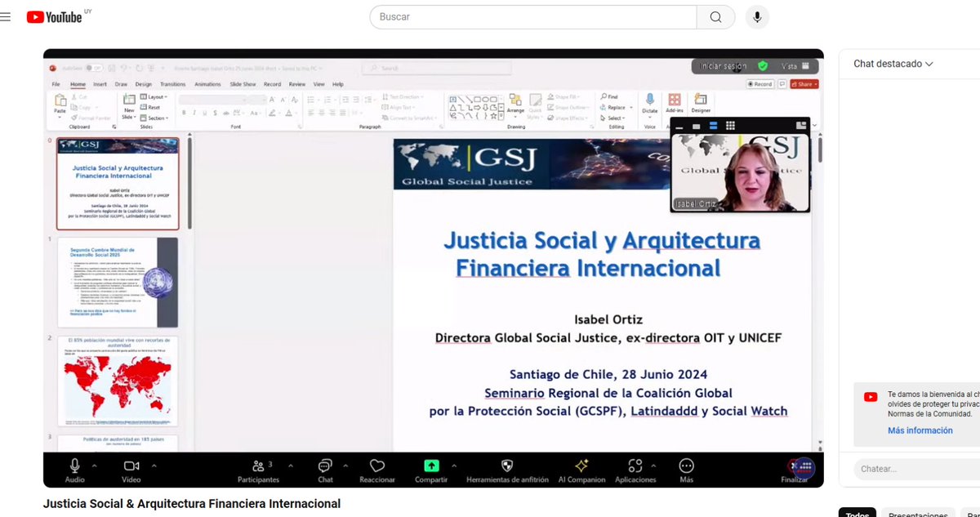The image size is (980, 517).
Task: Click the Reset slide button
Action: coord(150,107)
